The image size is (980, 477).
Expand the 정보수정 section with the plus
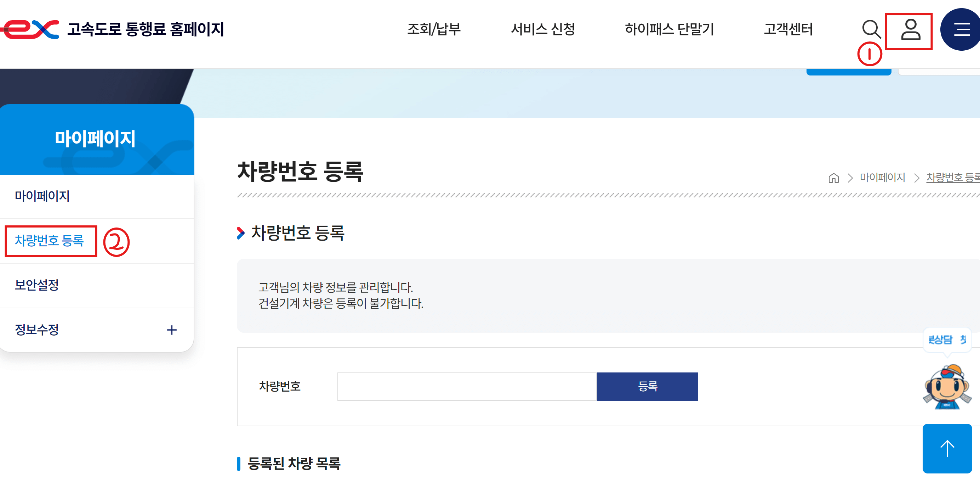[x=172, y=329]
